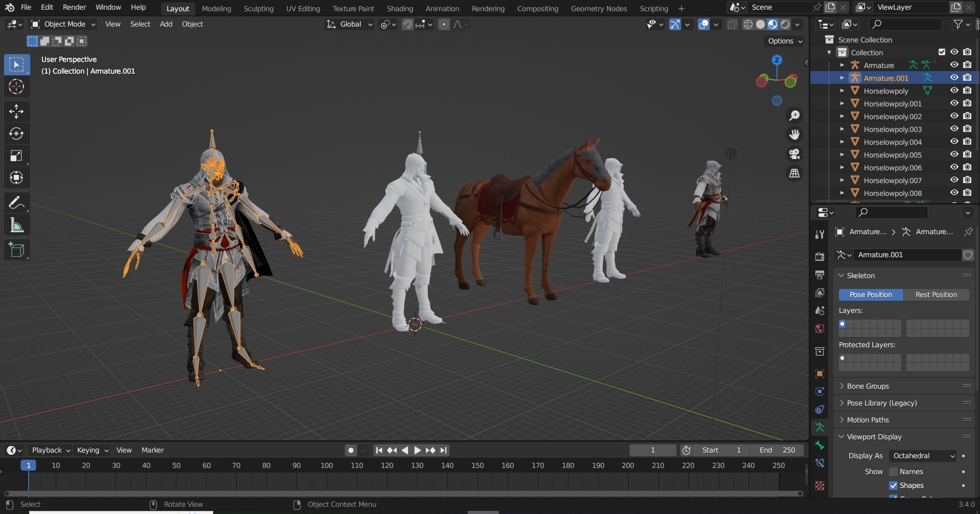Open the Bone properties tab
This screenshot has height=514, width=980.
[x=820, y=445]
